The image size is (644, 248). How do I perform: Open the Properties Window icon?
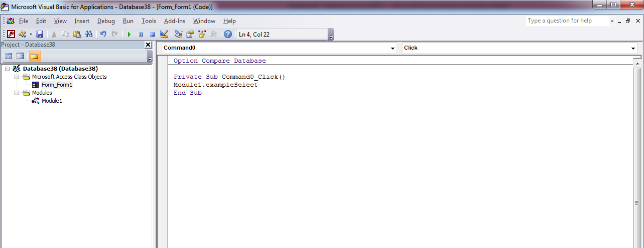click(190, 34)
